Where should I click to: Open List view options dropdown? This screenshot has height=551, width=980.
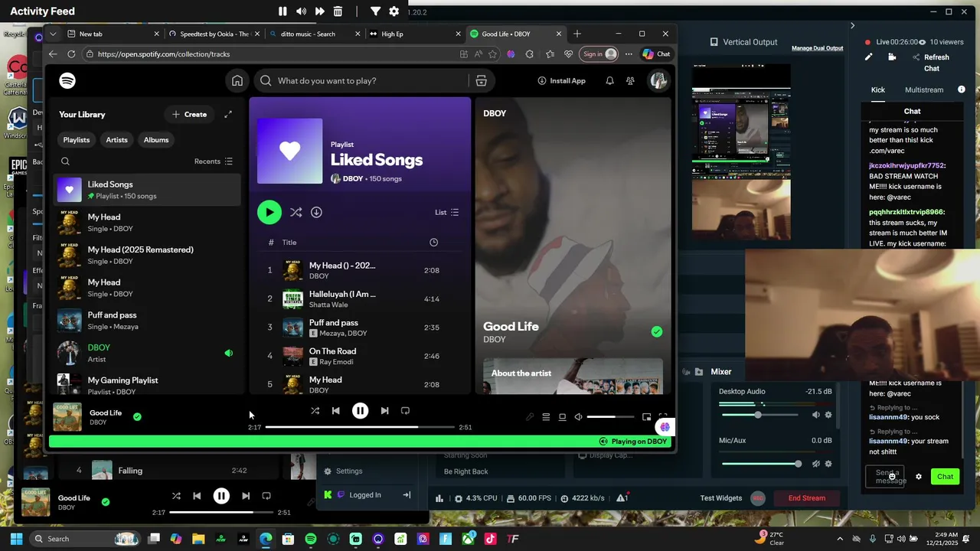[446, 212]
